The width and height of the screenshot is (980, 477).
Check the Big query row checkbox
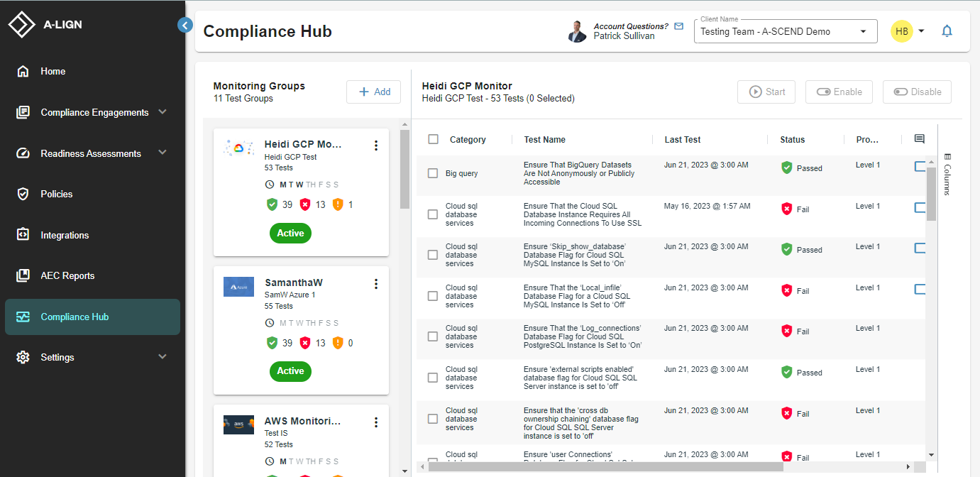(x=433, y=173)
